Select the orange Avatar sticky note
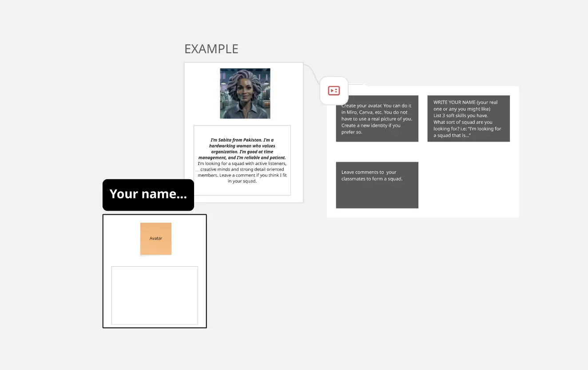This screenshot has width=588, height=370. (155, 239)
